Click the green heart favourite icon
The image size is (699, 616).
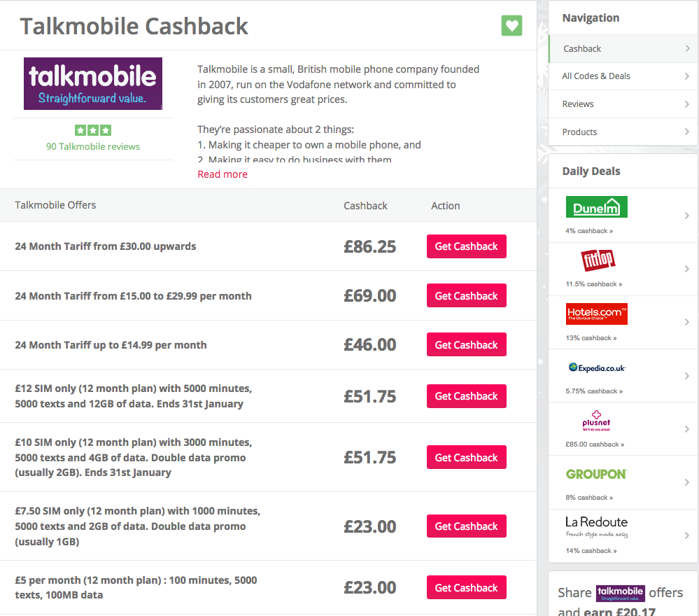tap(511, 26)
